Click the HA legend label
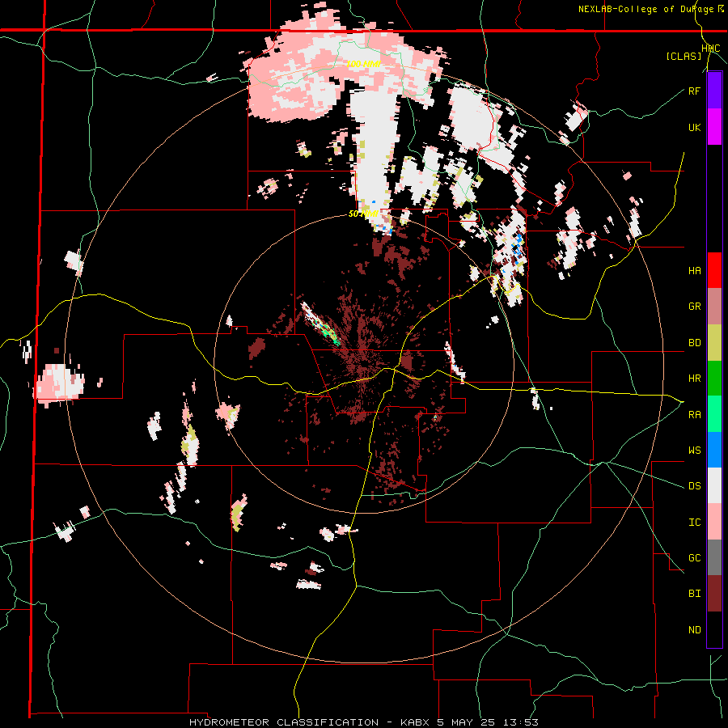 click(694, 271)
